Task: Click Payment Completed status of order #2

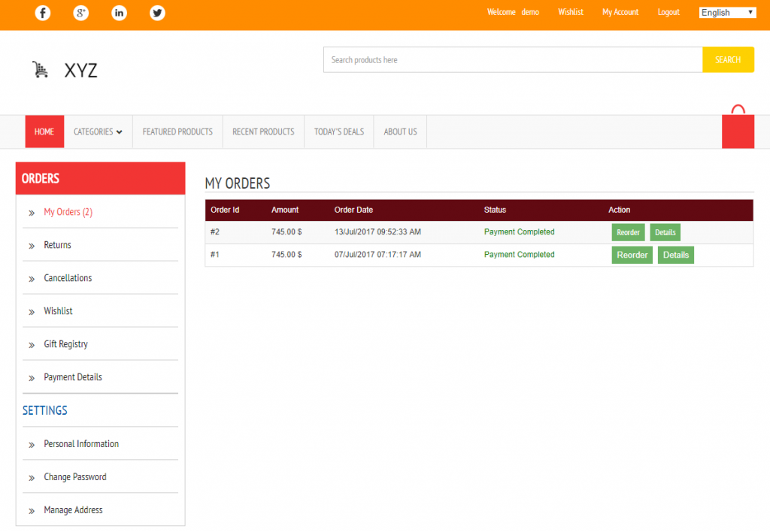Action: 519,231
